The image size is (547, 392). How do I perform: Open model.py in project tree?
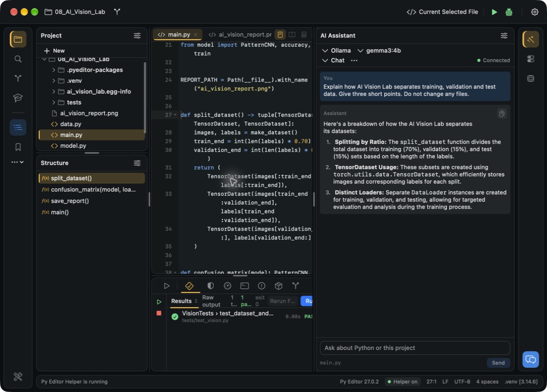click(91, 145)
